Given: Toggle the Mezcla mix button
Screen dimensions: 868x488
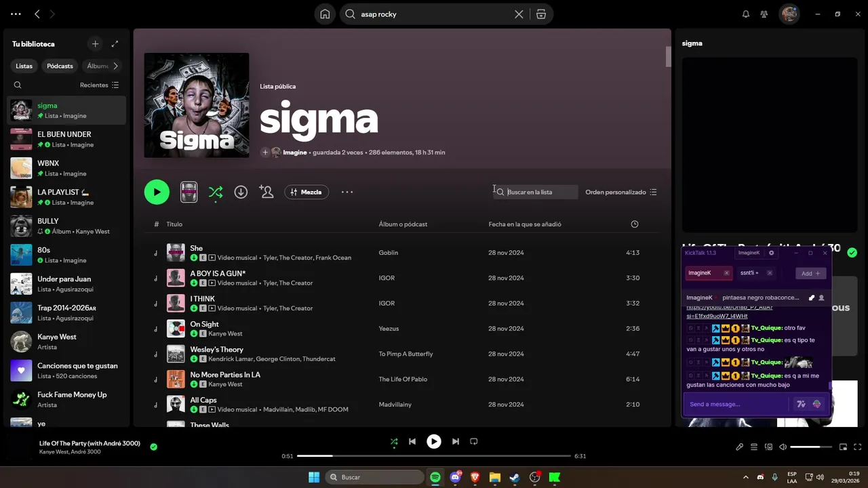Looking at the screenshot, I should click(x=307, y=192).
